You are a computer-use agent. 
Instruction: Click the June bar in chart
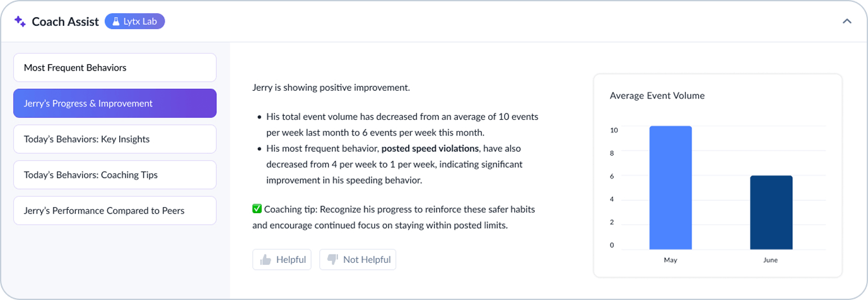click(x=771, y=212)
